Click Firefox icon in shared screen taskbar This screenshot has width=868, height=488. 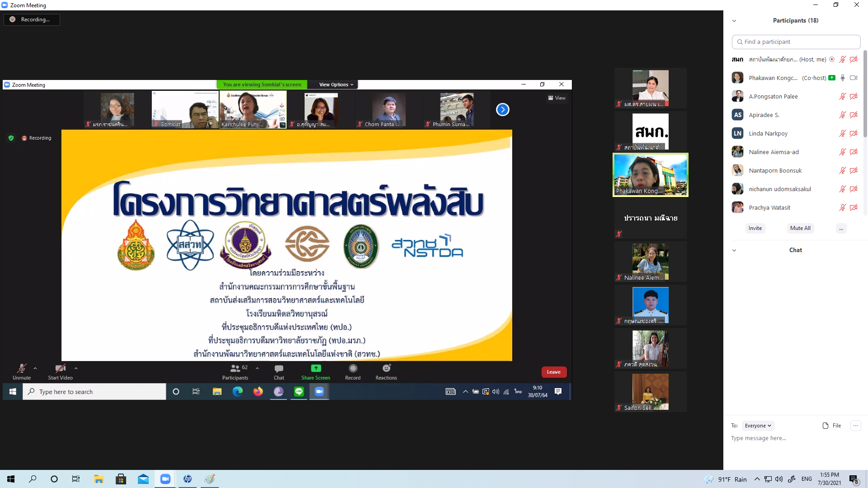click(258, 392)
